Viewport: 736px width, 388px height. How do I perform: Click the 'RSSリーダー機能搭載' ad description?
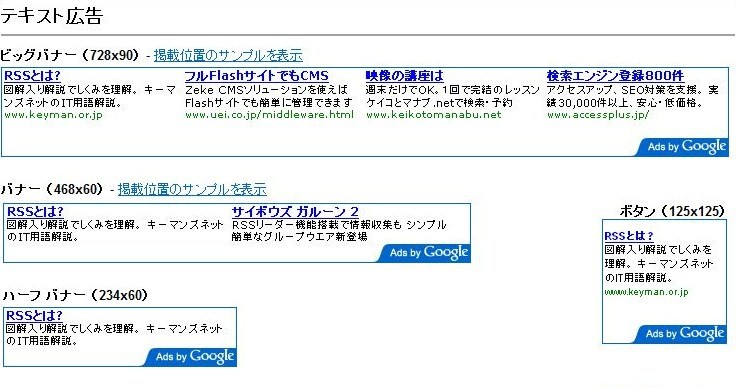pos(338,231)
